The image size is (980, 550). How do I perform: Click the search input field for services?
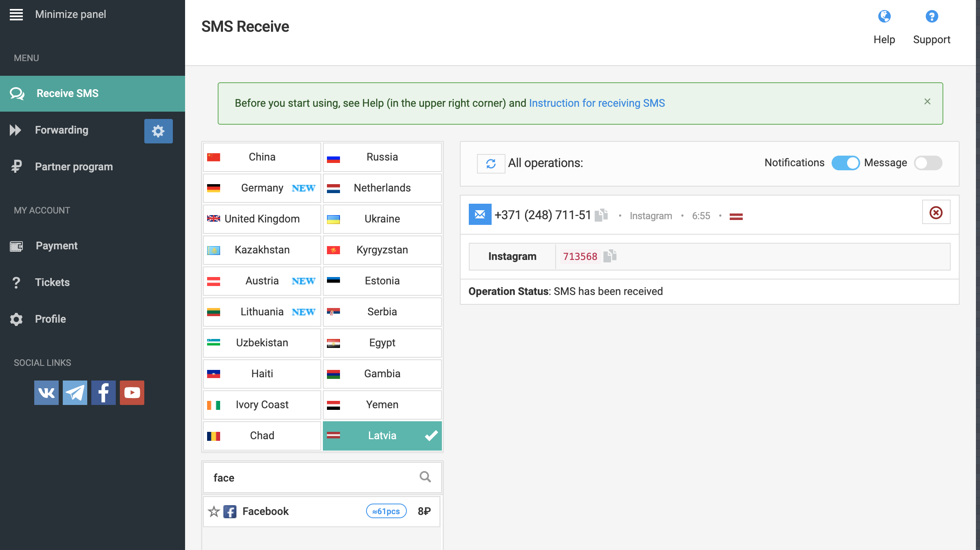(x=322, y=478)
